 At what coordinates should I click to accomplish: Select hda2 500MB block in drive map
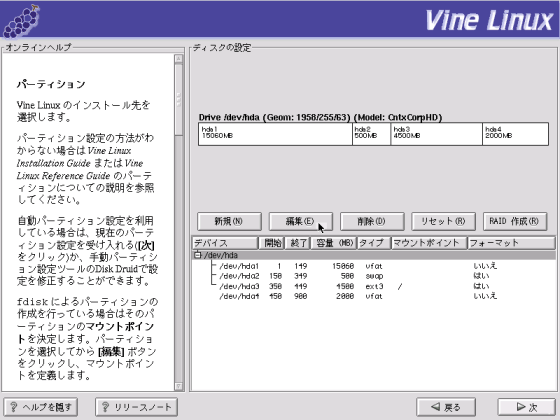point(371,134)
